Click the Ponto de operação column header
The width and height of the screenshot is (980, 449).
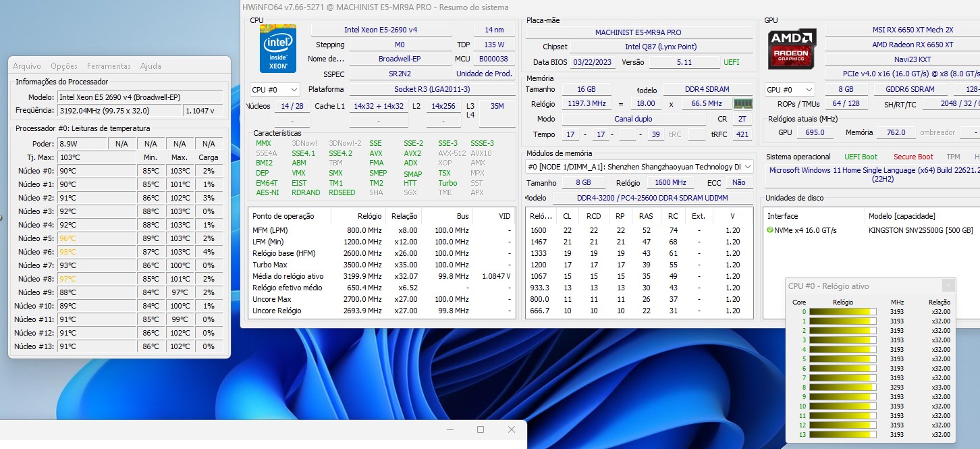[290, 216]
